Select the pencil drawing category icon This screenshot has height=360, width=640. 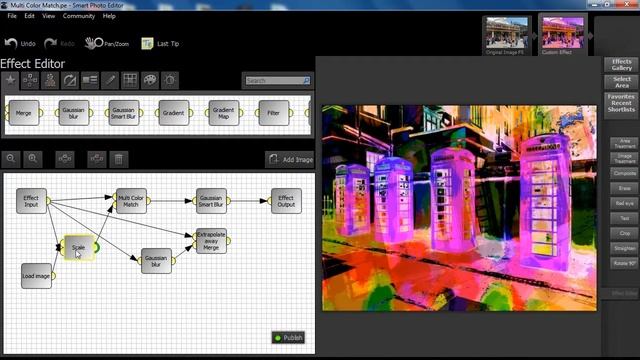tap(110, 80)
